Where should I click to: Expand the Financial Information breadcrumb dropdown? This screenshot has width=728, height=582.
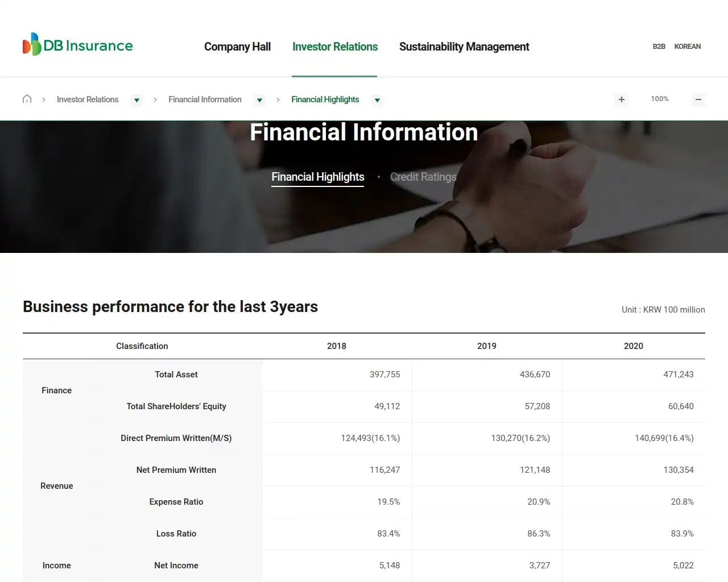coord(259,100)
